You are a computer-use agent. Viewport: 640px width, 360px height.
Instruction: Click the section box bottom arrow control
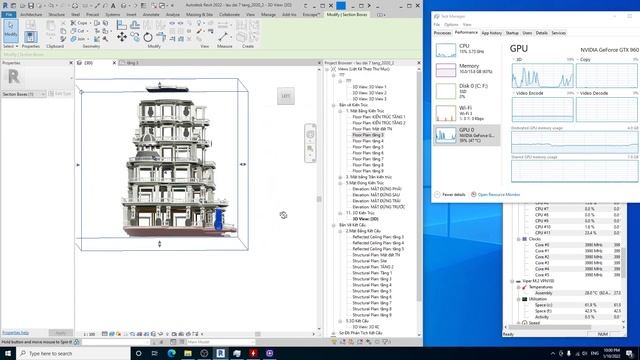pyautogui.click(x=160, y=244)
